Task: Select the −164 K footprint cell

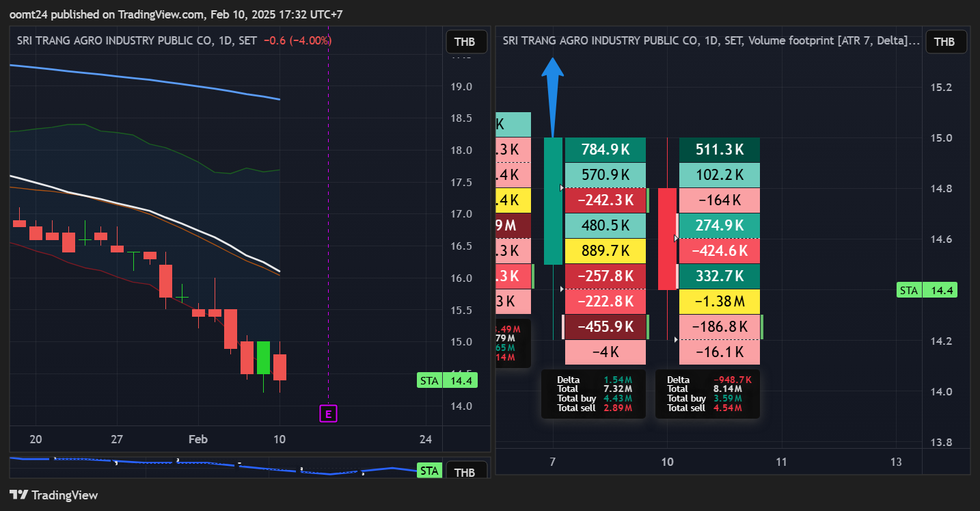Action: click(720, 200)
